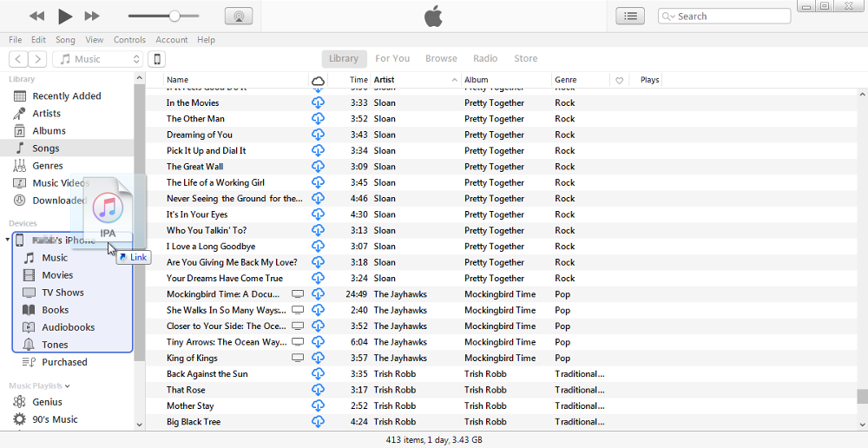Open the Music media type dropdown
The height and width of the screenshot is (448, 868).
pos(98,59)
